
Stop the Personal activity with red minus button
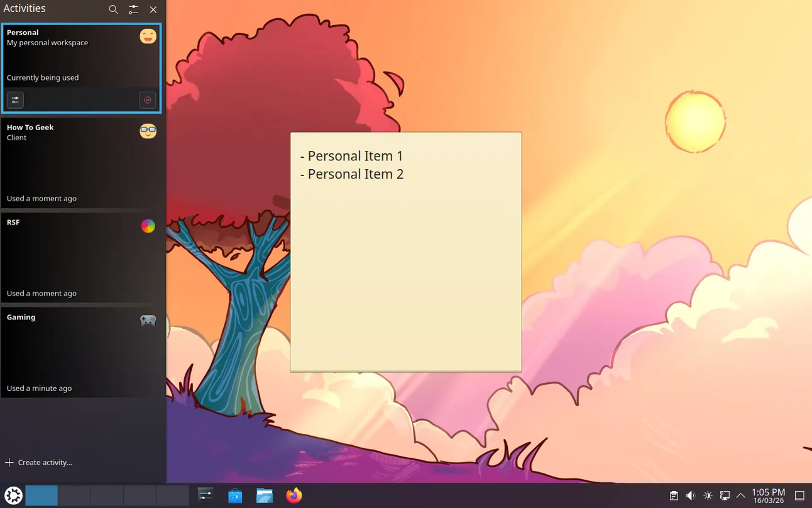(x=148, y=99)
